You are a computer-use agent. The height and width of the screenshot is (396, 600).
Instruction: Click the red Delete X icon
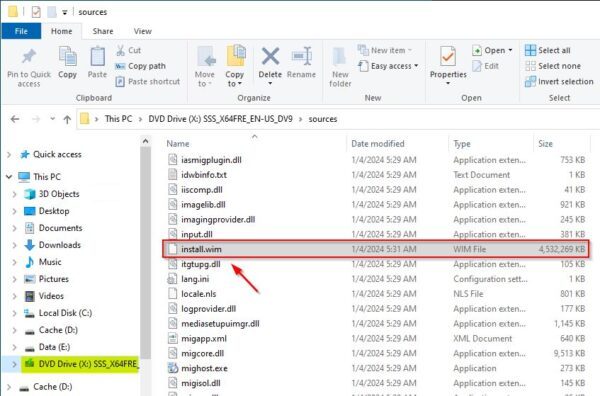[x=270, y=56]
